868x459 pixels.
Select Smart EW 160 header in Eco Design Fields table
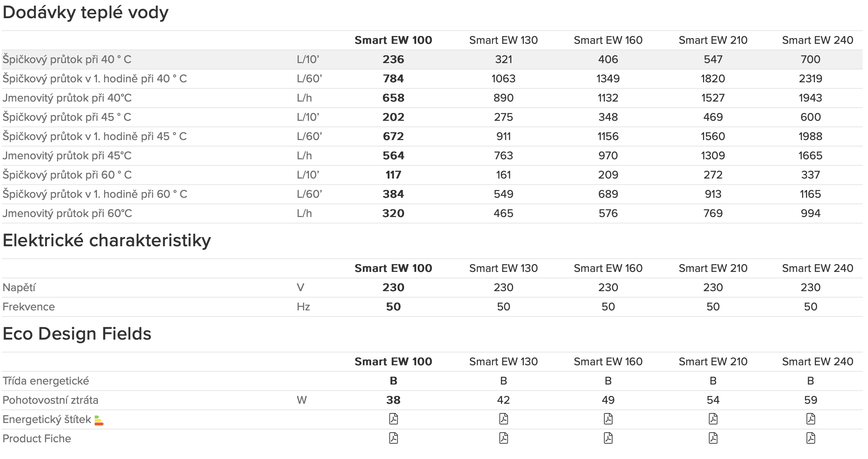[x=608, y=362]
